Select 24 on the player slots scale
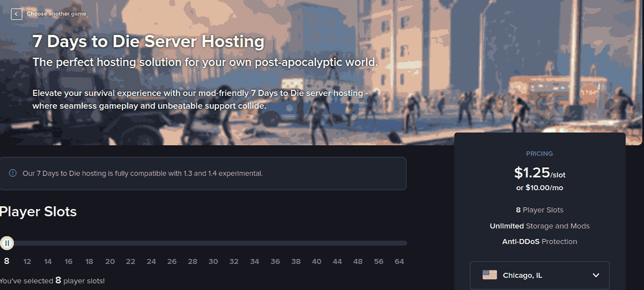644x290 pixels. coord(151,261)
